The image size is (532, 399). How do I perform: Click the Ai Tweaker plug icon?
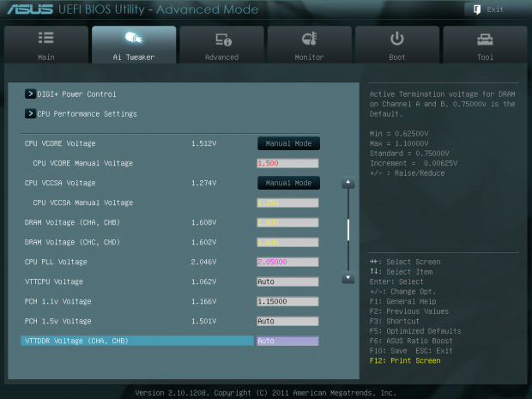click(x=134, y=38)
